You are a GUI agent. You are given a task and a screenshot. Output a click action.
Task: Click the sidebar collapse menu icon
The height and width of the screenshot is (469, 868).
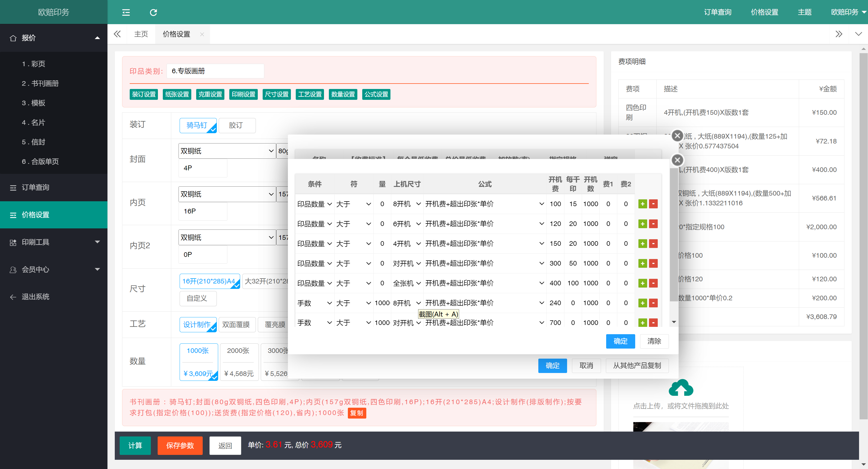(x=126, y=12)
